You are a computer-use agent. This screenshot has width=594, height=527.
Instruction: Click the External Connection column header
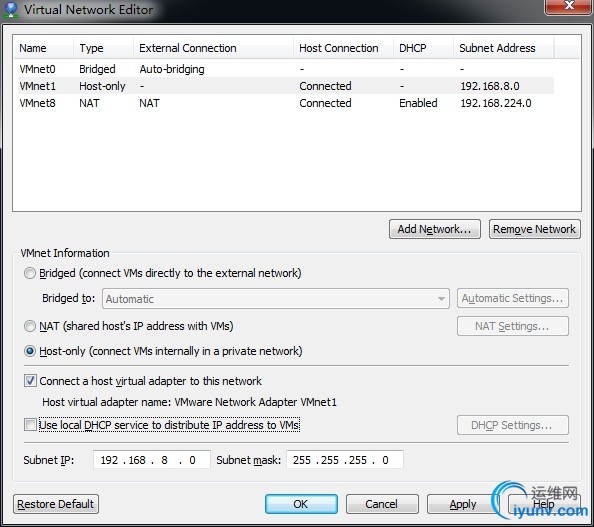(x=213, y=48)
